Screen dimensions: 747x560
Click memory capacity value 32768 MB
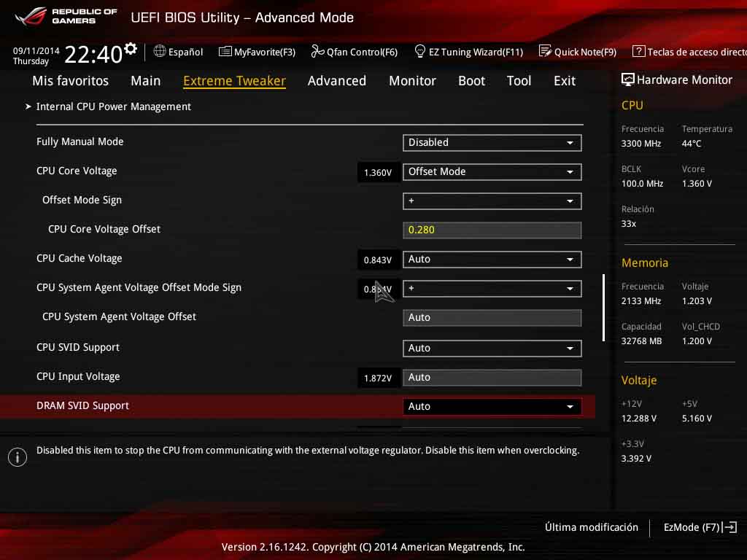[641, 341]
